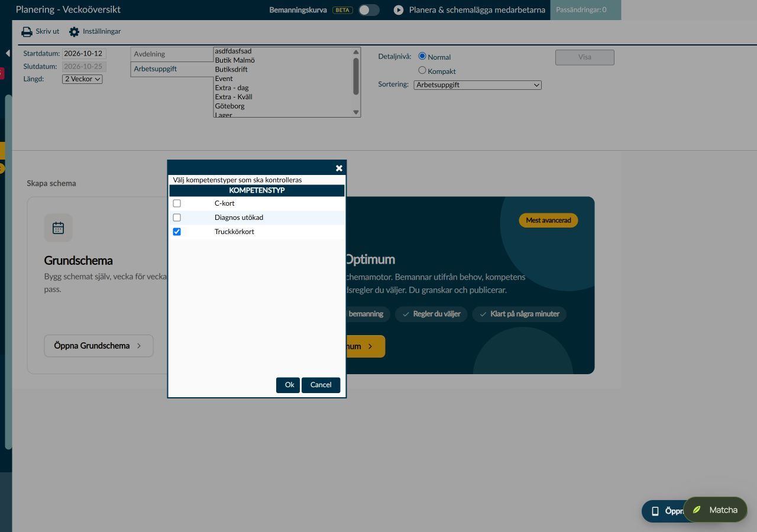
Task: Click the Regler du väljer chip
Action: tap(432, 314)
